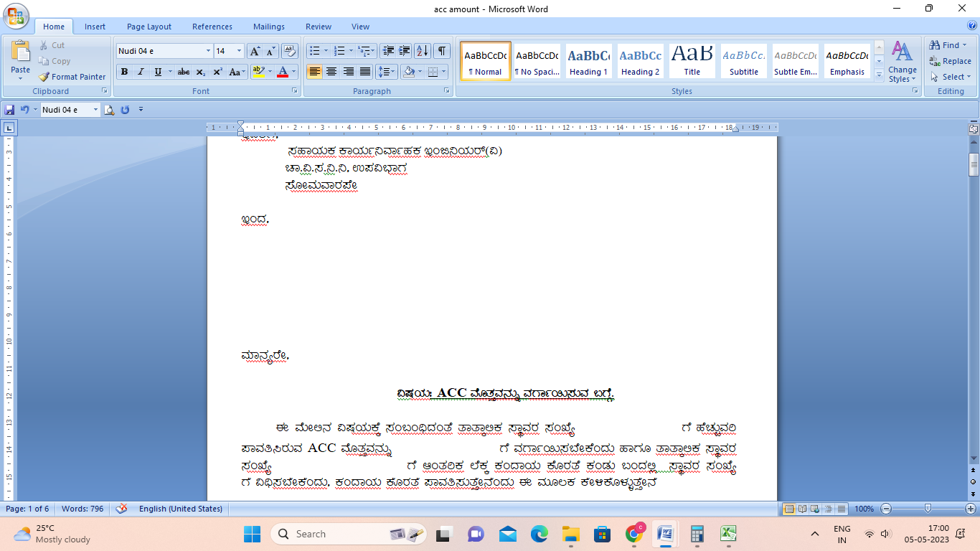Switch to the References tab
Screen dimensions: 980x551
tap(212, 27)
